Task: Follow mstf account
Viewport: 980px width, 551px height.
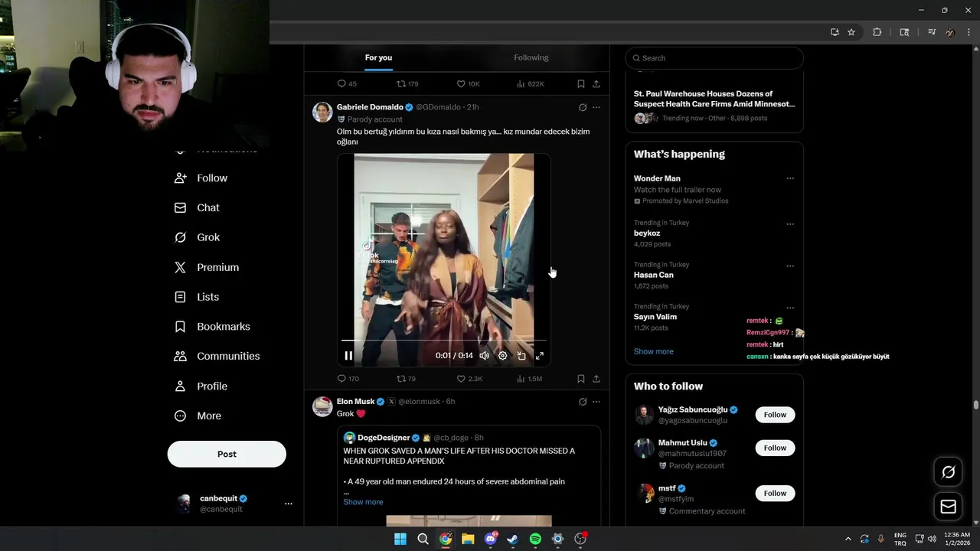Action: (775, 494)
